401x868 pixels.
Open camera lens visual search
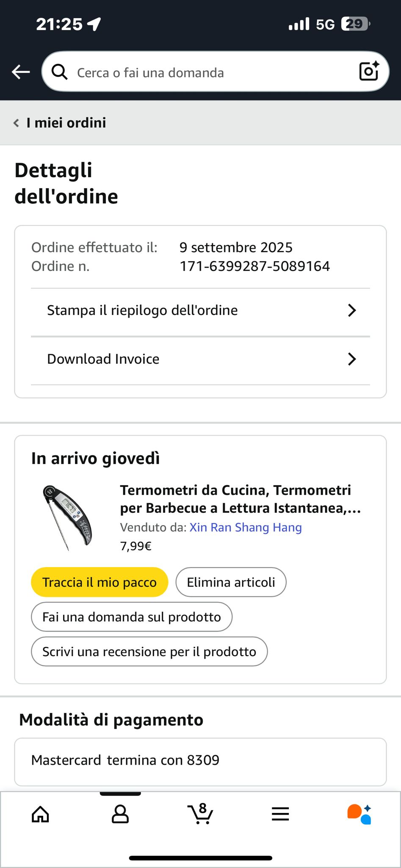(368, 71)
